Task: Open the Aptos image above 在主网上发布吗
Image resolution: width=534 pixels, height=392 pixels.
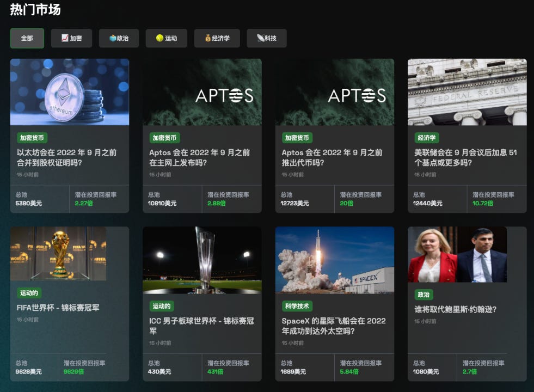Action: pos(202,92)
